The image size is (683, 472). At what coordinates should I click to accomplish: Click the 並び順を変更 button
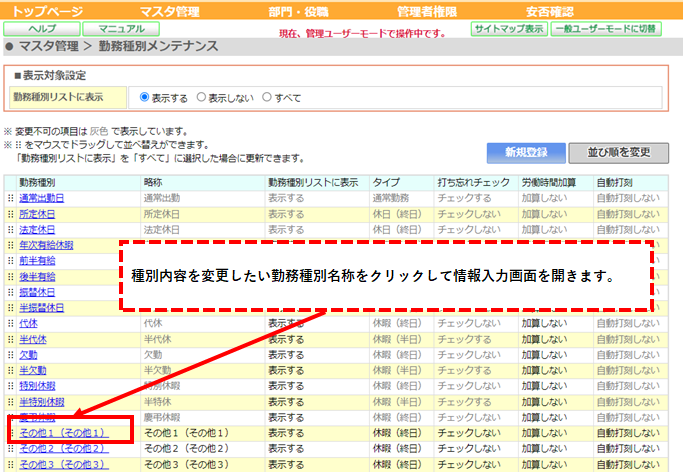tap(619, 153)
